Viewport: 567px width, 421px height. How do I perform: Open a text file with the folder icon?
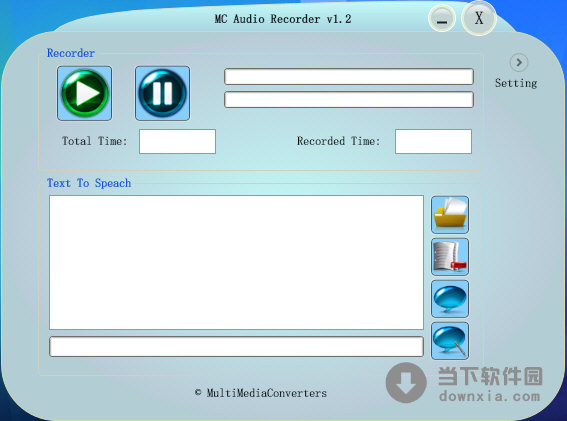point(450,215)
